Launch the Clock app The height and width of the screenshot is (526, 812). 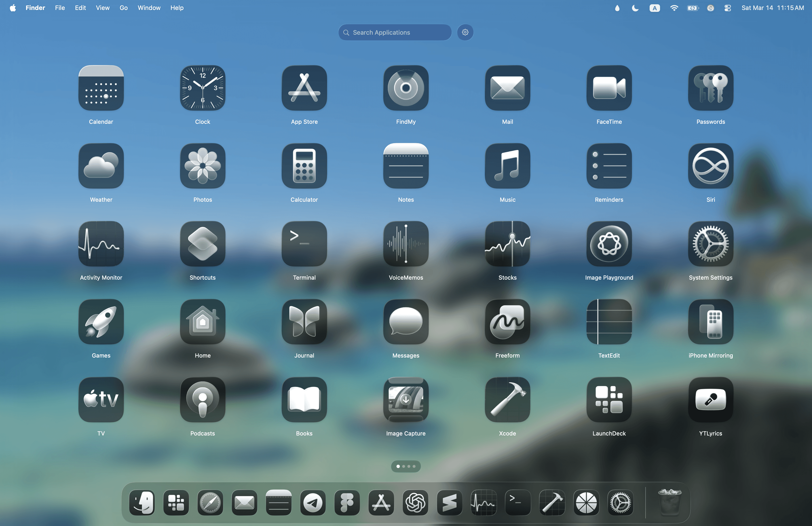[203, 88]
